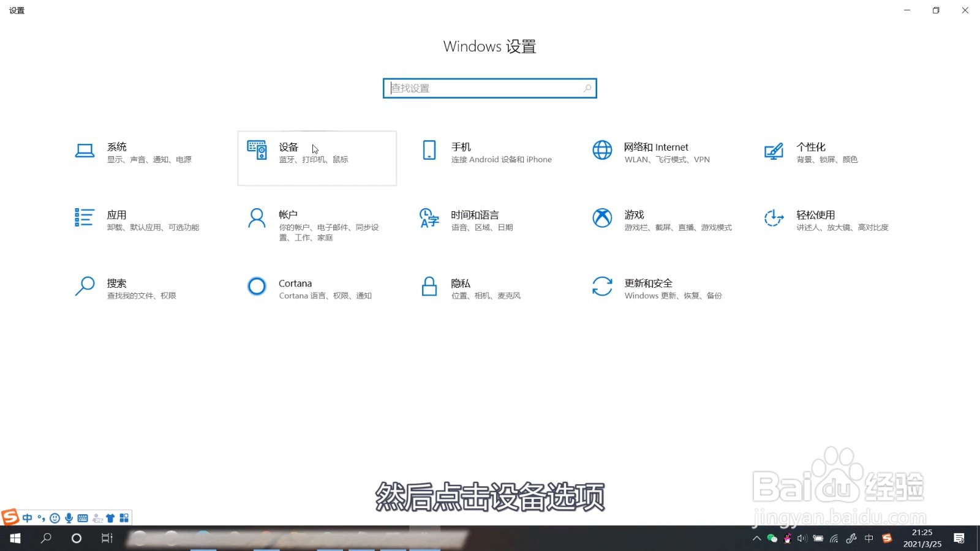Open QQ penguin icon in tray

pos(787,538)
